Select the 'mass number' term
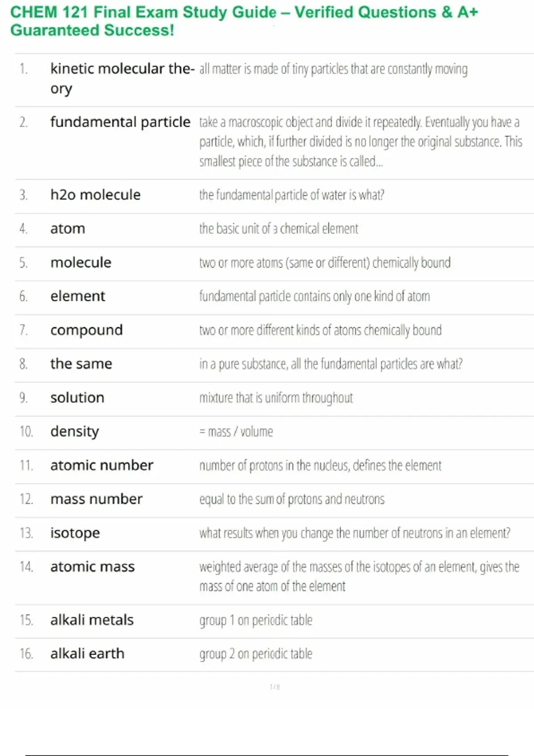This screenshot has height=756, width=534. (96, 499)
